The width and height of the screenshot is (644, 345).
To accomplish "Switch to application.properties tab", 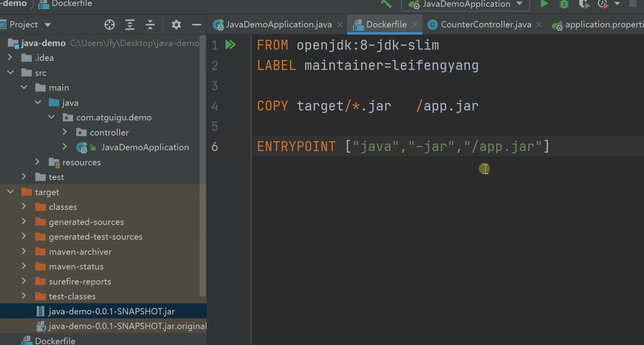I will tap(598, 25).
